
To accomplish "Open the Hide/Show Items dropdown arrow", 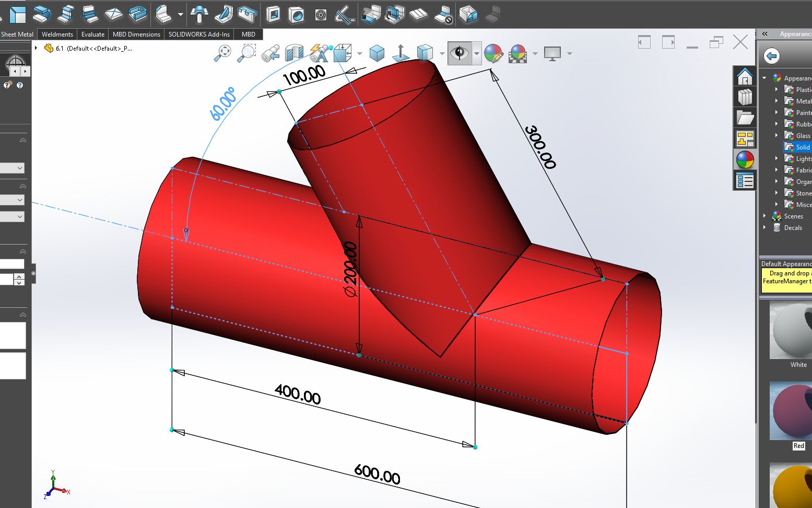I will tap(476, 53).
